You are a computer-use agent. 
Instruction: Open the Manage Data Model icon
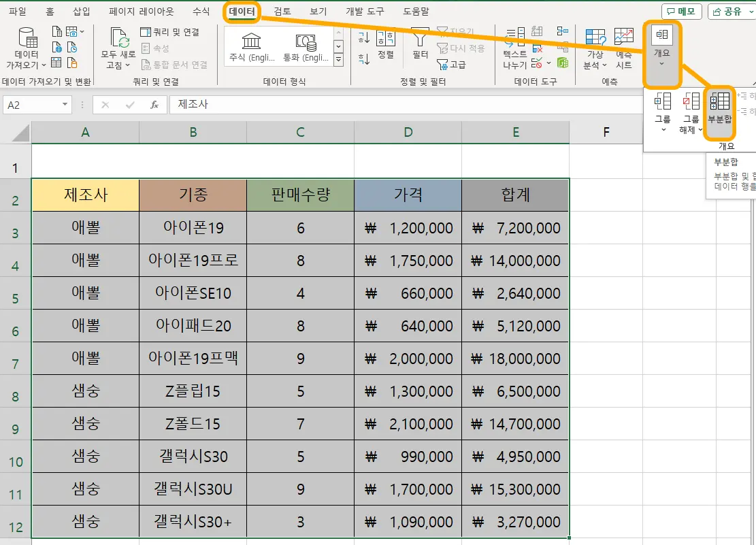(562, 63)
